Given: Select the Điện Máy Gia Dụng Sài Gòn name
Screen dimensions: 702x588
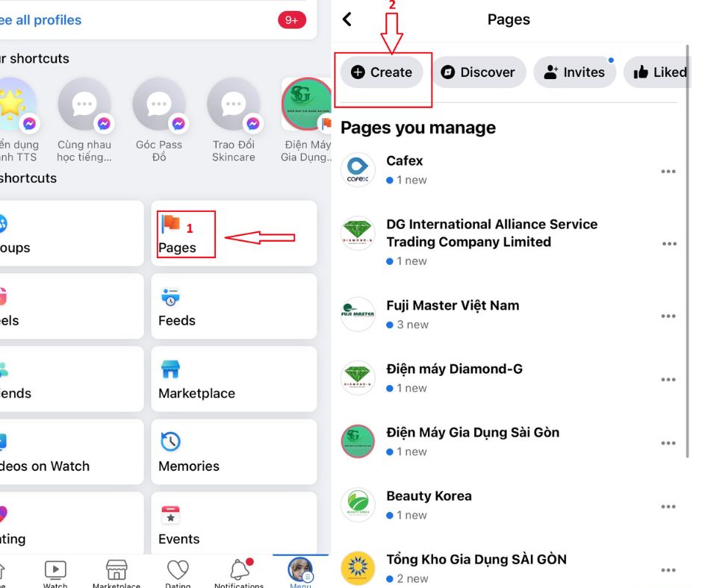Looking at the screenshot, I should click(473, 432).
